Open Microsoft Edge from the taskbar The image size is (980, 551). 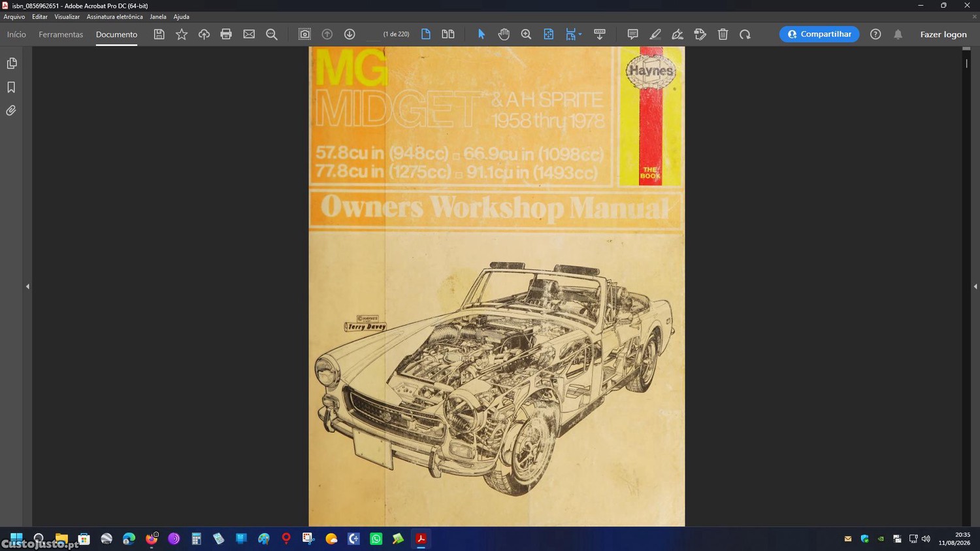click(129, 539)
